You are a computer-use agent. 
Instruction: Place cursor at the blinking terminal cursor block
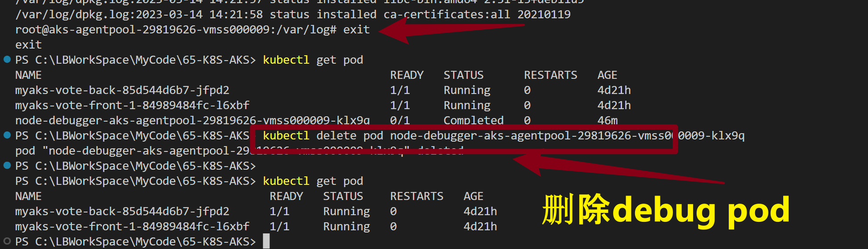266,241
